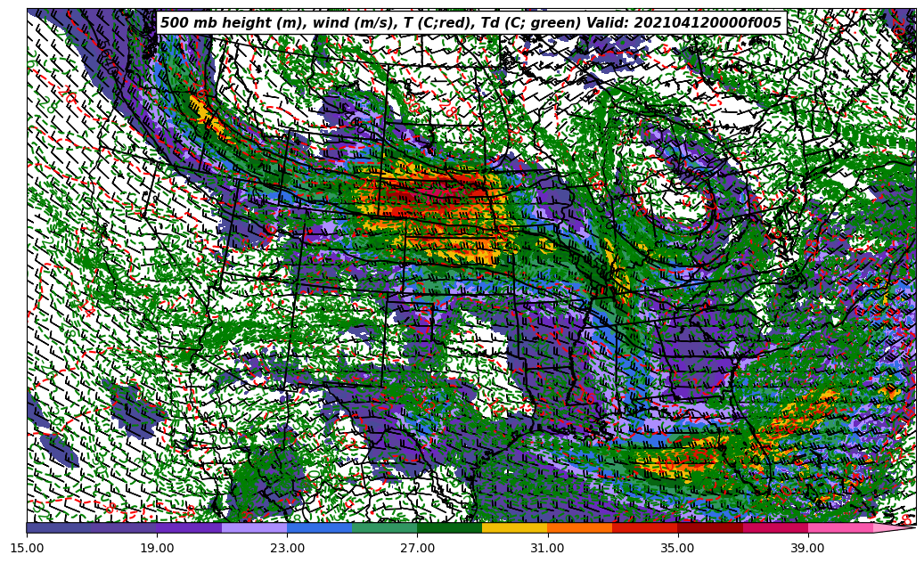Click the 31.00 colorbar tick label
This screenshot has height=563, width=924.
point(547,548)
